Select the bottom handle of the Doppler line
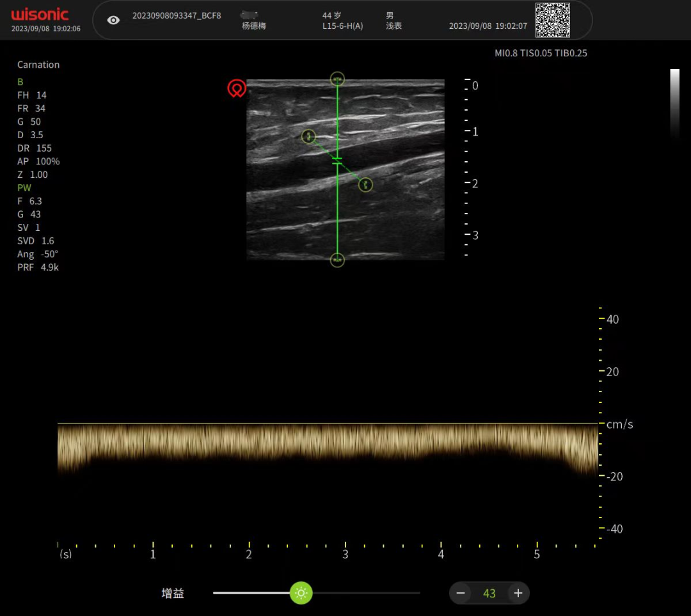Image resolution: width=691 pixels, height=616 pixels. (337, 260)
